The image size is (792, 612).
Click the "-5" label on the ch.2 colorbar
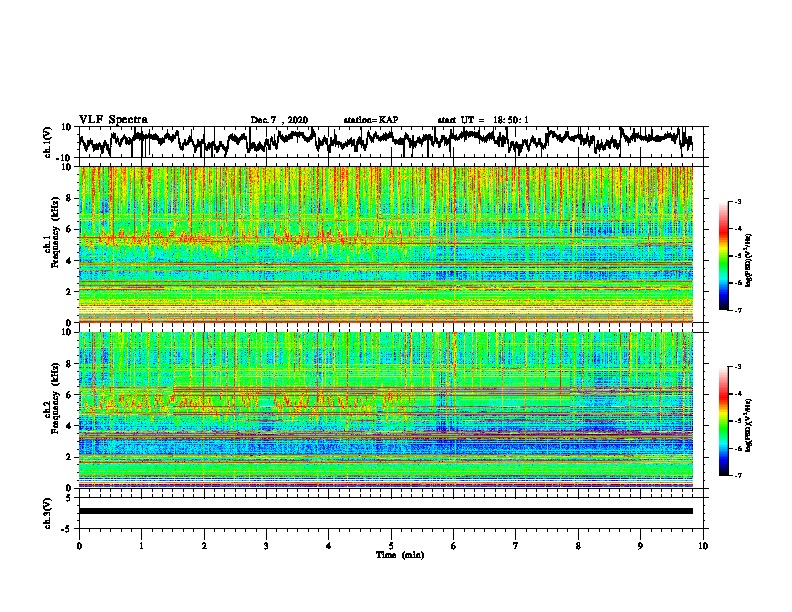click(738, 421)
